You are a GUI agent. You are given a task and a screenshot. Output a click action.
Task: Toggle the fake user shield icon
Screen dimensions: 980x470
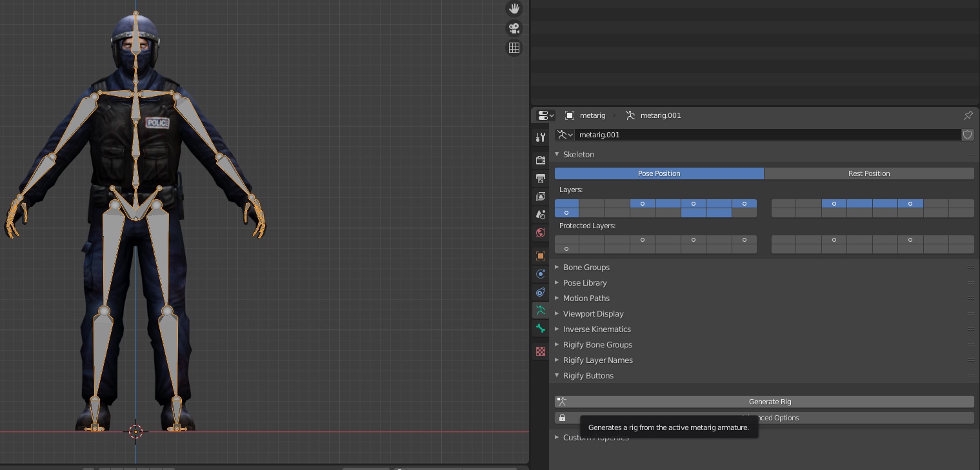(967, 135)
